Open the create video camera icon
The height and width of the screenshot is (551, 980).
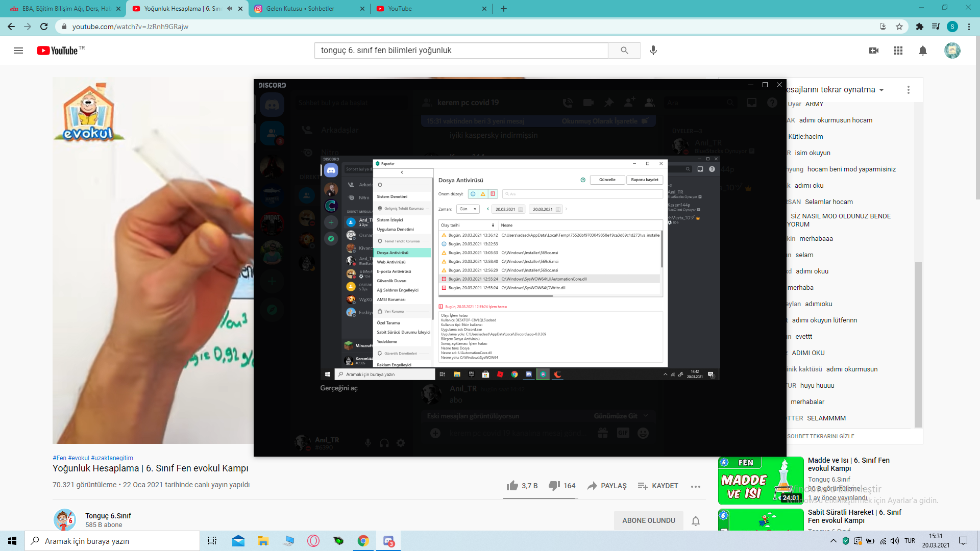point(874,51)
